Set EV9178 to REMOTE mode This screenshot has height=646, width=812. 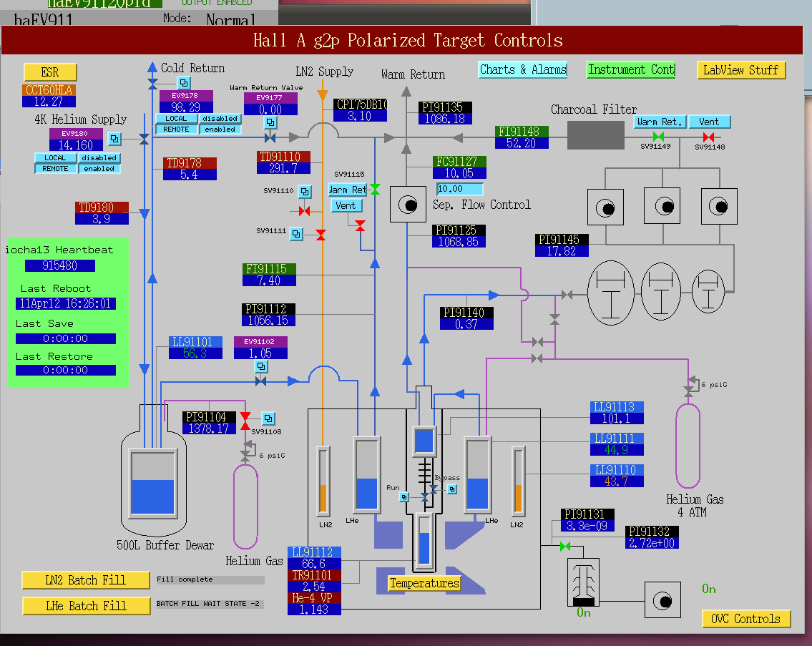(176, 129)
